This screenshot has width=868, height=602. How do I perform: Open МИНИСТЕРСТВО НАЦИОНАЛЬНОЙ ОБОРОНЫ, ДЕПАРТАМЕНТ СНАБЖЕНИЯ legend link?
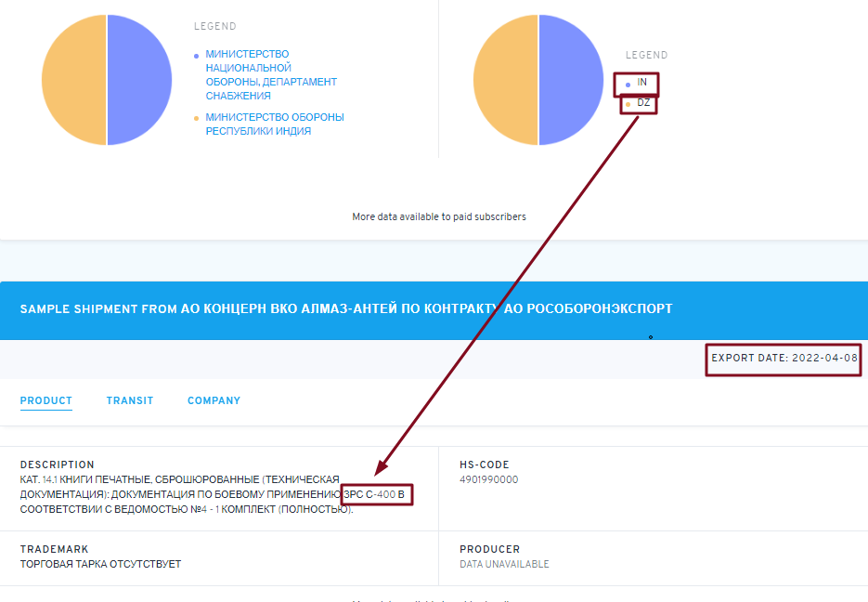pos(271,74)
